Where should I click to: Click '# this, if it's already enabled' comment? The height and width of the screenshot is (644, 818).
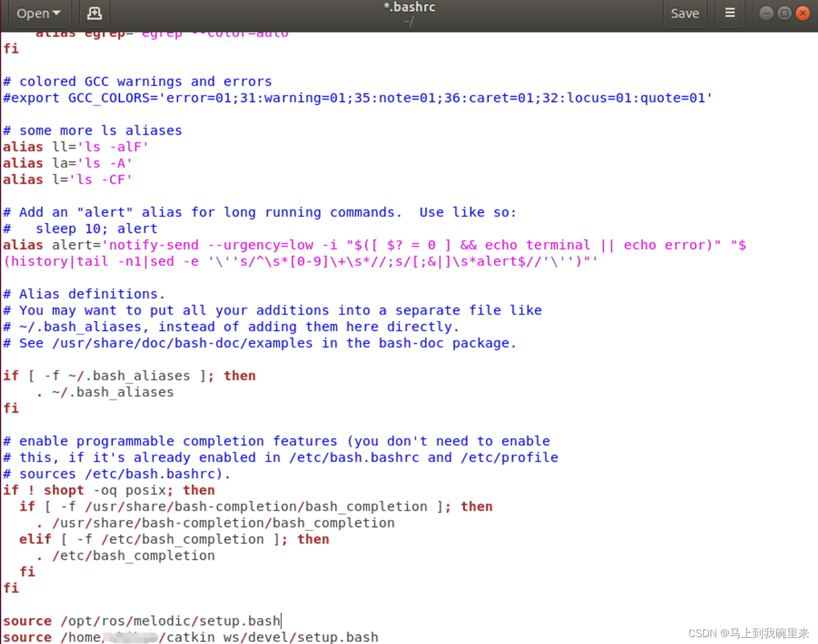280,458
